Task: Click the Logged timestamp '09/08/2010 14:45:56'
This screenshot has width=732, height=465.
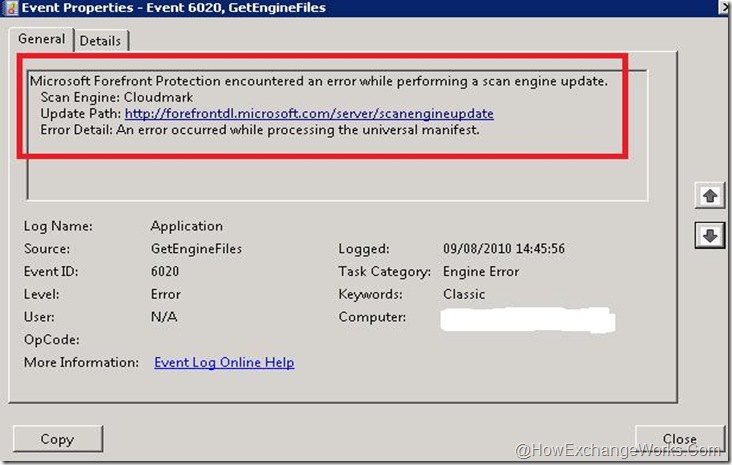Action: [x=504, y=248]
